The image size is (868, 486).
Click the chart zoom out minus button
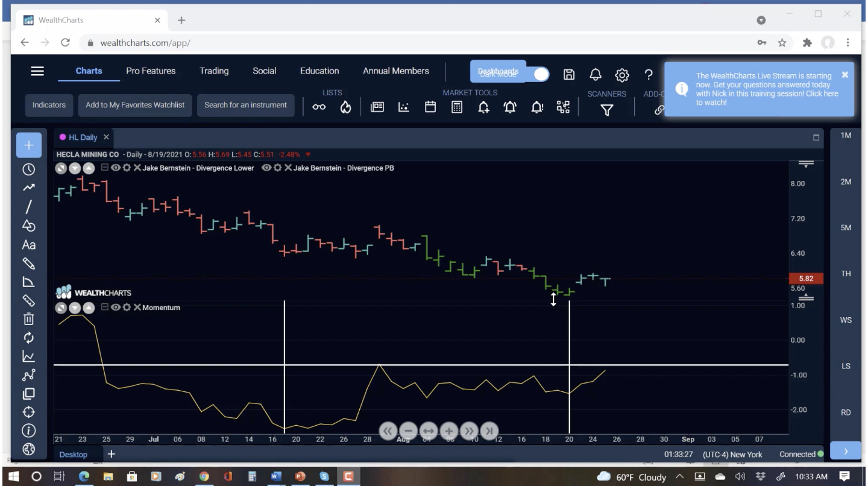(x=408, y=431)
